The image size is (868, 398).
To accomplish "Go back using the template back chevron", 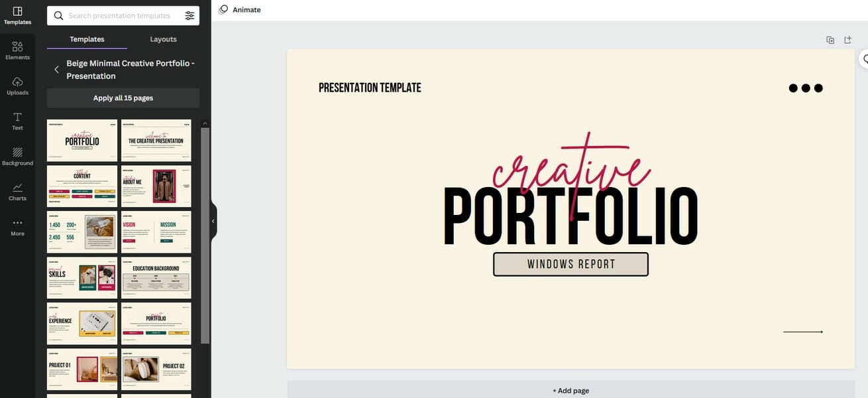I will pos(56,70).
